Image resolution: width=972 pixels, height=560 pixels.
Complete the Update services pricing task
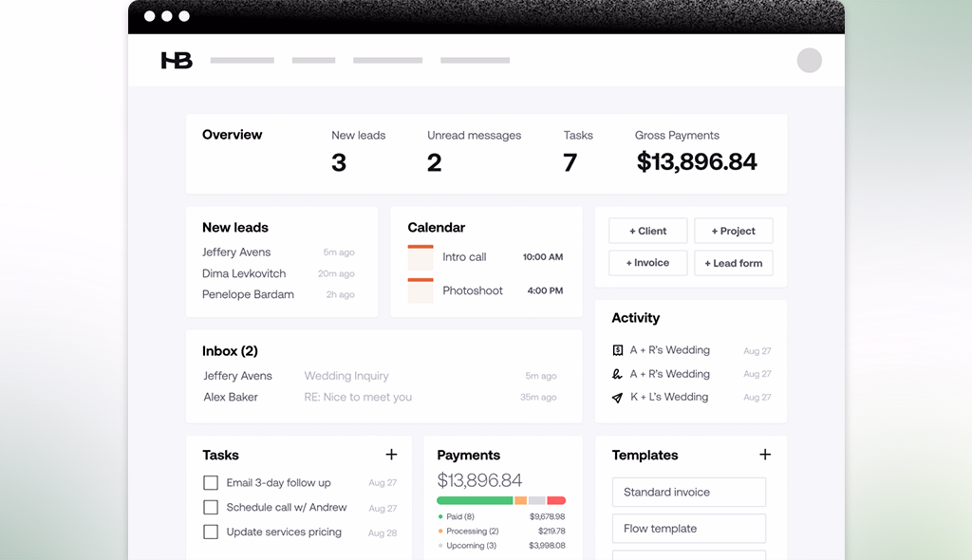tap(211, 532)
